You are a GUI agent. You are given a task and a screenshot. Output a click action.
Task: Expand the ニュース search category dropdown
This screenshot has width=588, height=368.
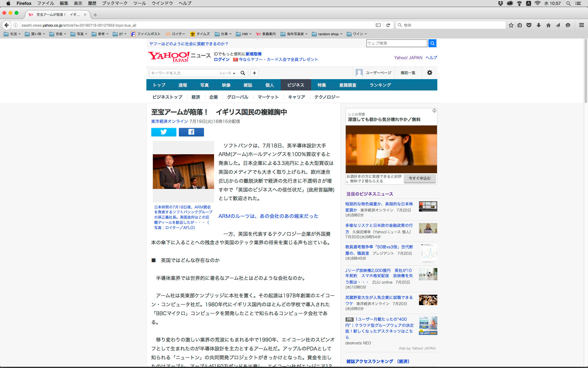pos(227,73)
